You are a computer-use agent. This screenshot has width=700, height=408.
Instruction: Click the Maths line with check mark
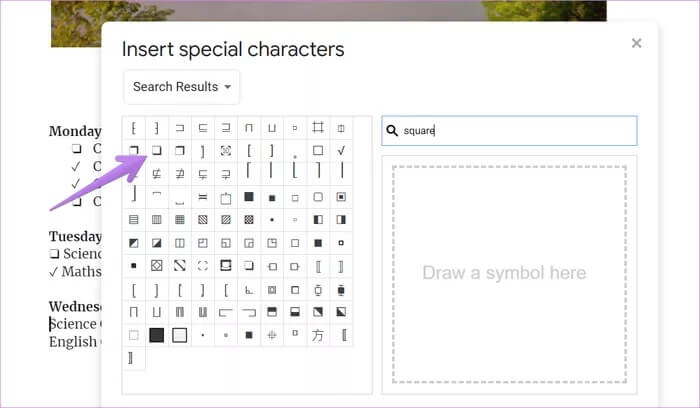(75, 271)
